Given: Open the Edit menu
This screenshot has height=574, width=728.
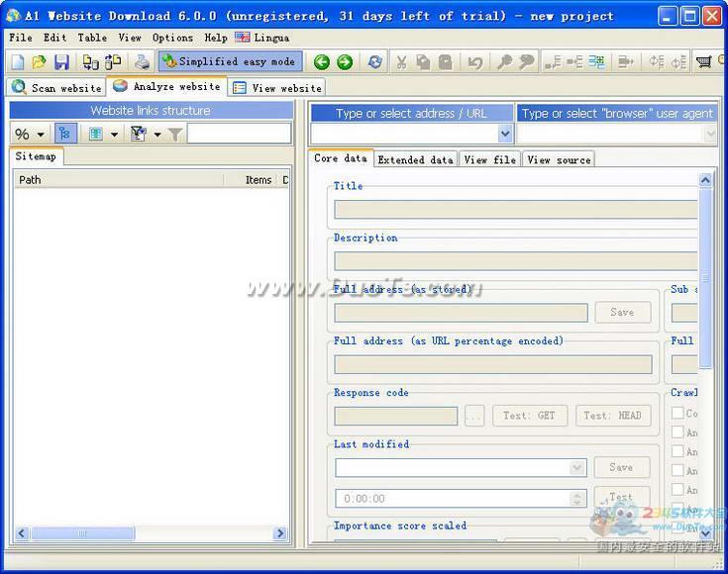Looking at the screenshot, I should [x=55, y=38].
